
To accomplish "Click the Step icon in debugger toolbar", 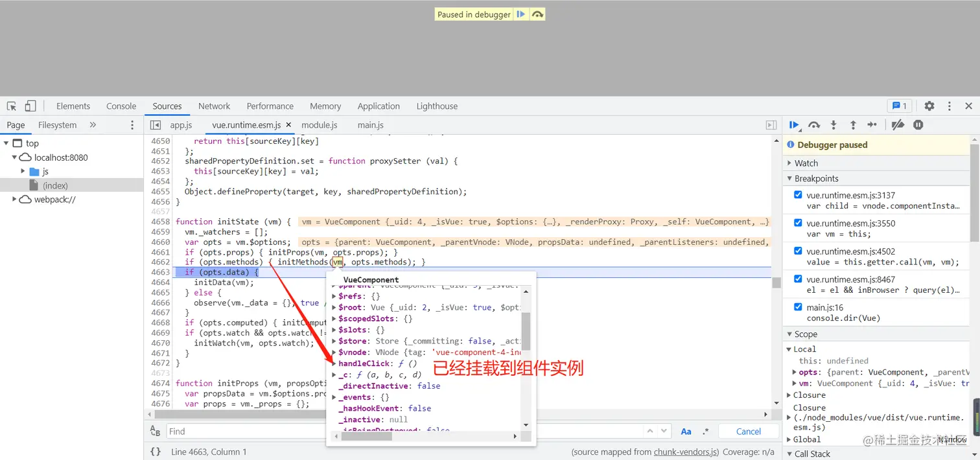I will pos(872,125).
